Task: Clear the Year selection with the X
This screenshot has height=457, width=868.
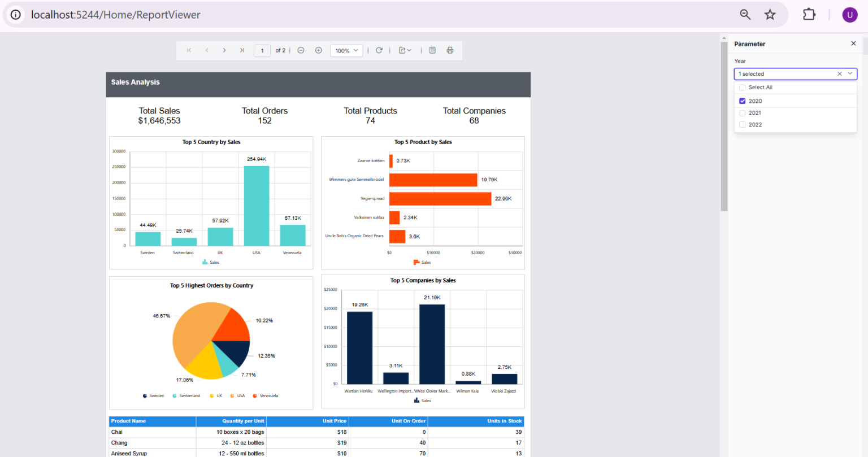Action: tap(840, 74)
